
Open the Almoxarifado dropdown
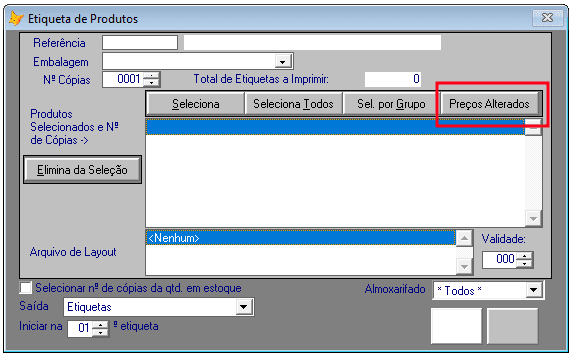click(534, 290)
